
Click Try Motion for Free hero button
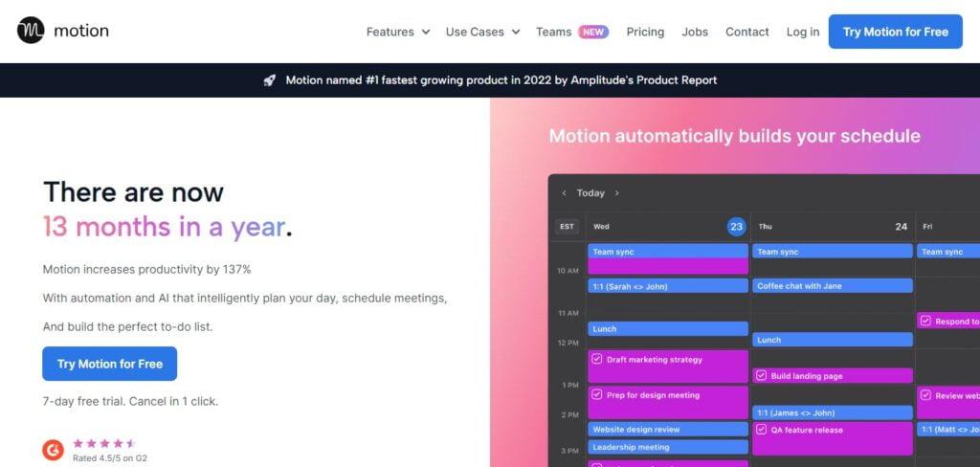click(x=110, y=364)
